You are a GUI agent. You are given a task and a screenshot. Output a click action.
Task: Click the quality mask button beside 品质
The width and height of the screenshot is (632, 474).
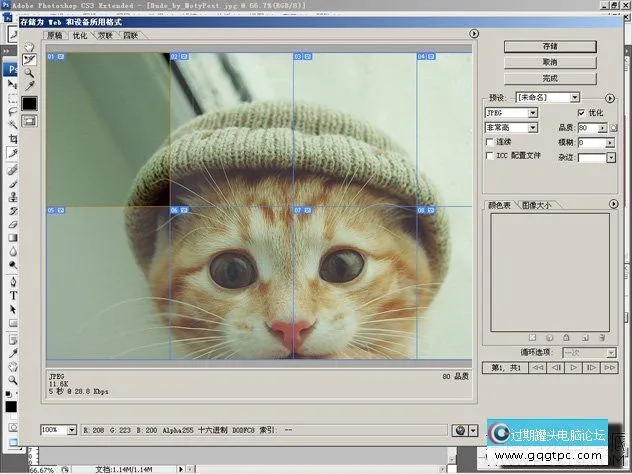pos(613,129)
